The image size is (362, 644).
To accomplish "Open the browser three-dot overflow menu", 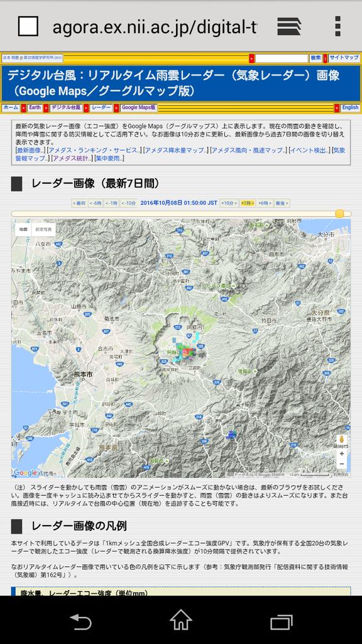I will (x=337, y=26).
